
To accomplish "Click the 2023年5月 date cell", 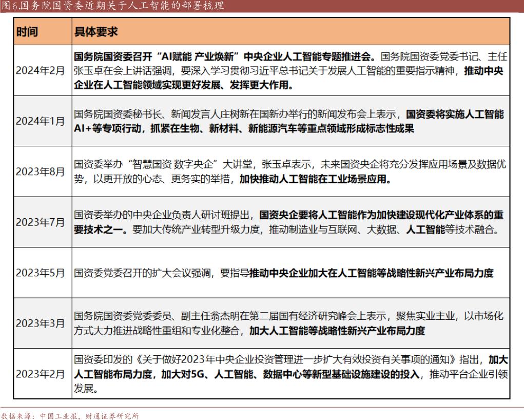I will click(x=40, y=273).
